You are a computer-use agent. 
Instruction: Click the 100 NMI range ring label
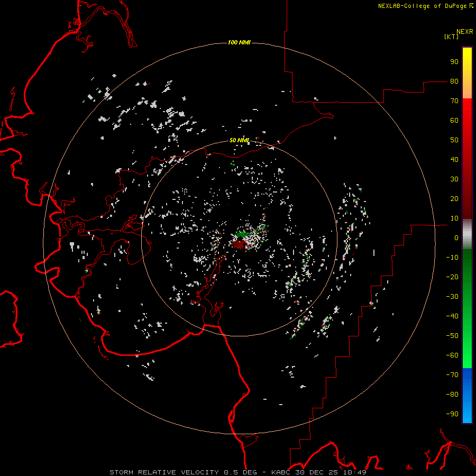tap(239, 42)
